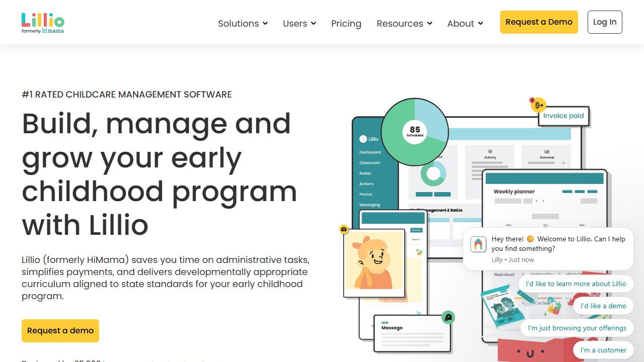Image resolution: width=644 pixels, height=362 pixels.
Task: Click the Log In button
Action: coord(605,22)
